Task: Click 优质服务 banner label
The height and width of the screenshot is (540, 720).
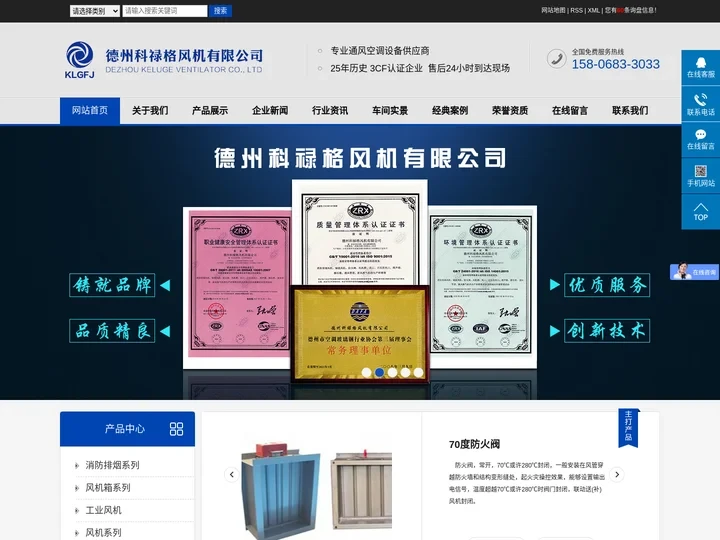Action: pyautogui.click(x=607, y=285)
